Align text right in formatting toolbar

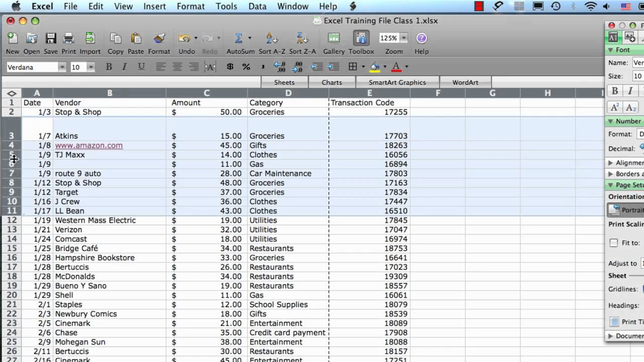[x=194, y=67]
